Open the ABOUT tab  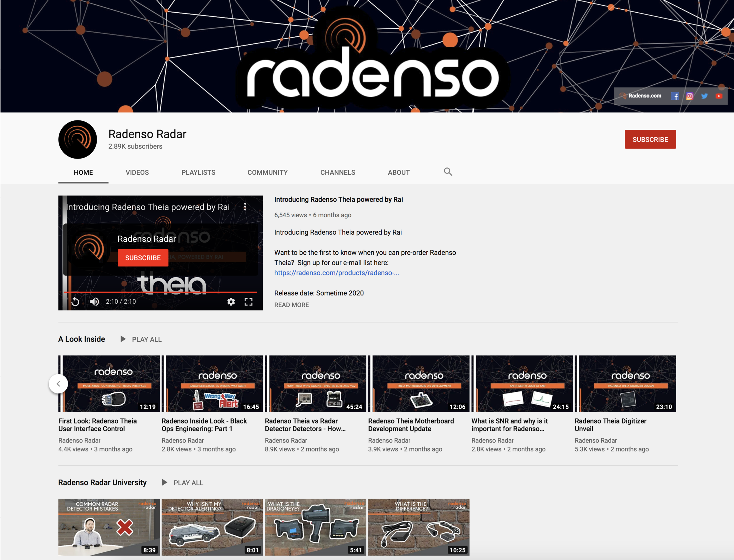click(x=398, y=172)
